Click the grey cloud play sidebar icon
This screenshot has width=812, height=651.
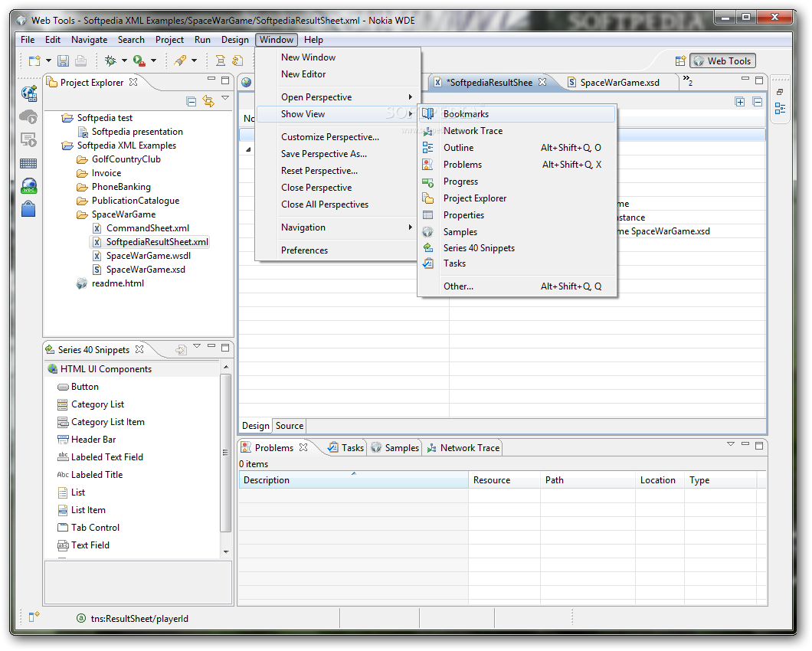click(x=28, y=116)
